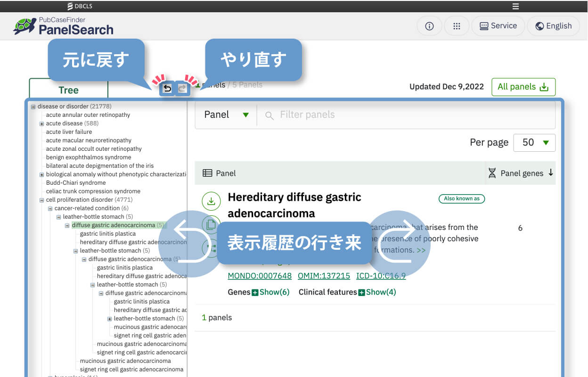Image resolution: width=588 pixels, height=377 pixels.
Task: Select bilateral acute depigmentation of the iris
Action: click(x=100, y=166)
